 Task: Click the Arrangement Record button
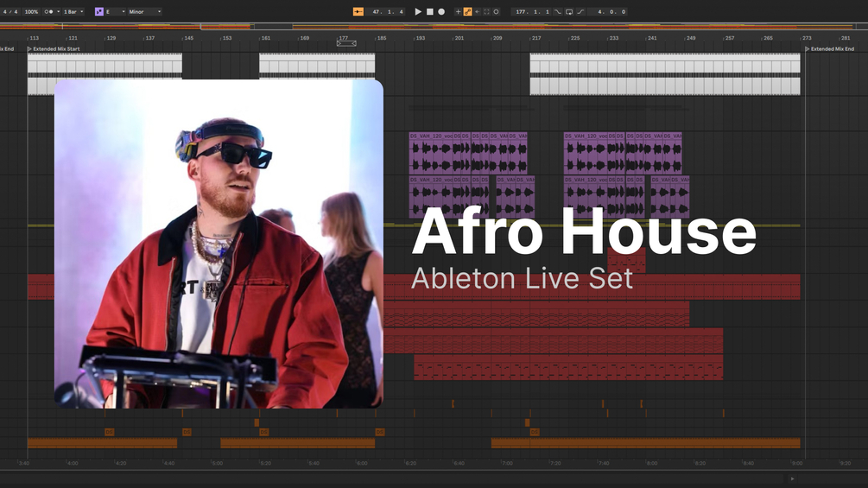(441, 11)
